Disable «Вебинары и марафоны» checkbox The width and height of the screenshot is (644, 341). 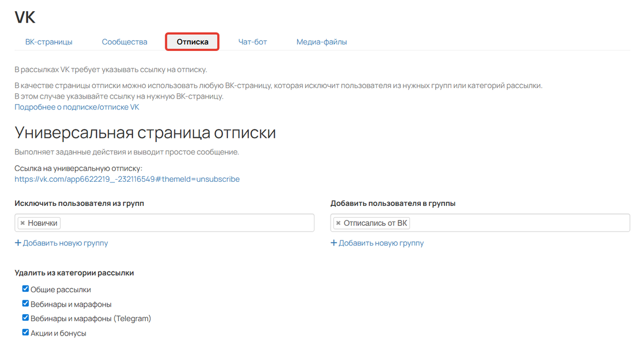pyautogui.click(x=25, y=303)
